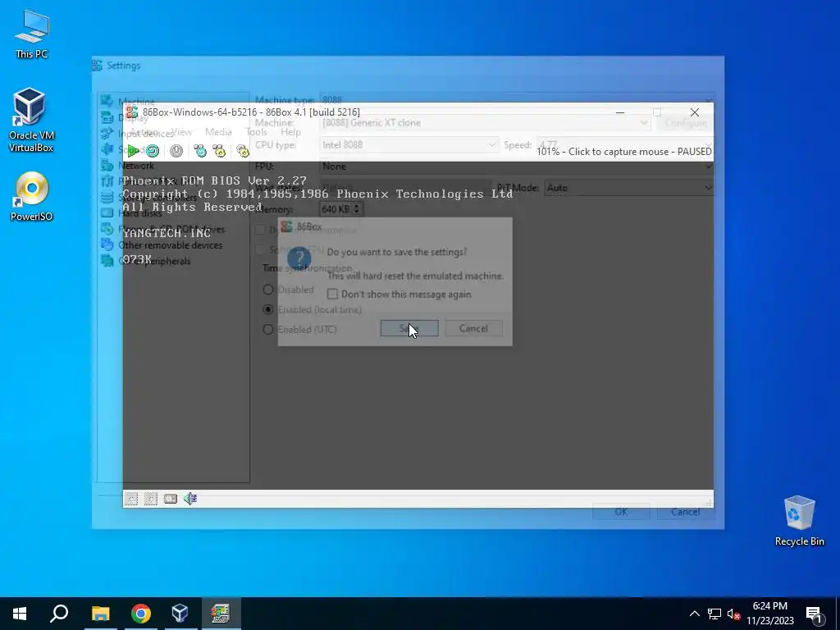The height and width of the screenshot is (630, 840).
Task: Click Cancel at bottom of Settings window
Action: pos(686,512)
